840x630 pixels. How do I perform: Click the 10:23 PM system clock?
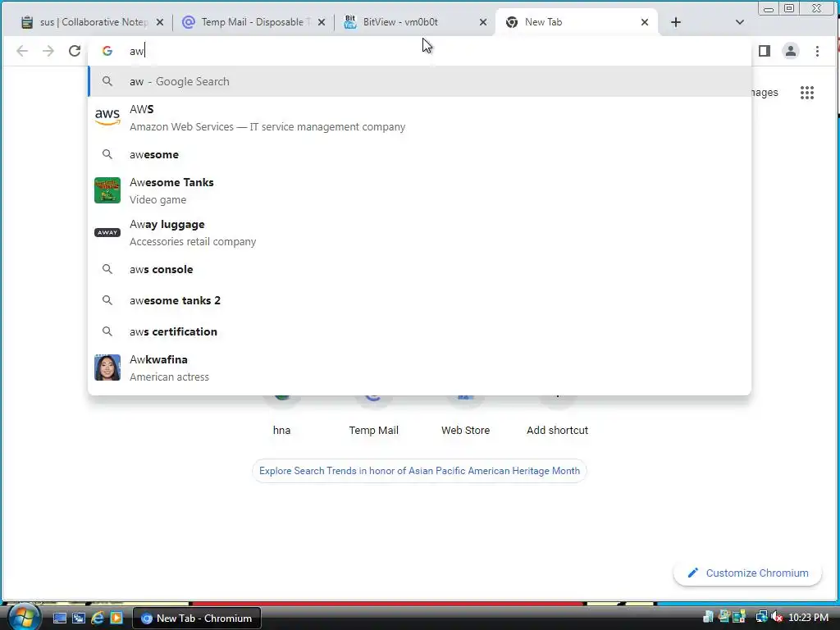pos(808,618)
